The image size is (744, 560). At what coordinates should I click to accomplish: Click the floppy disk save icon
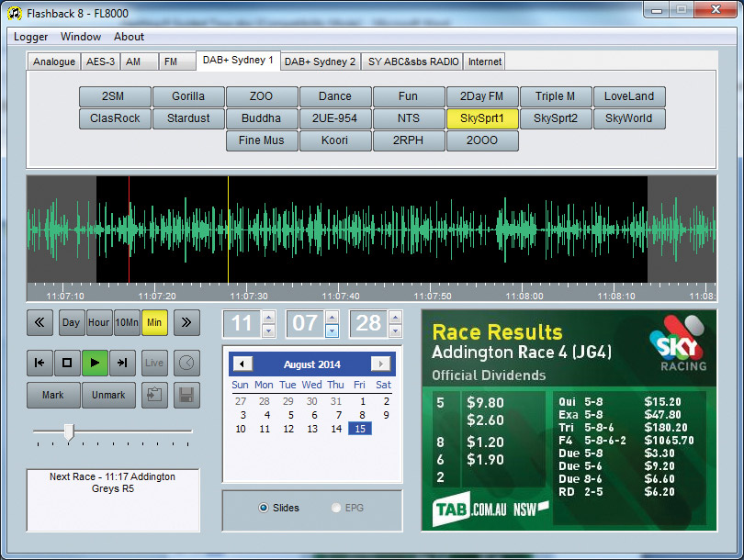click(x=186, y=396)
